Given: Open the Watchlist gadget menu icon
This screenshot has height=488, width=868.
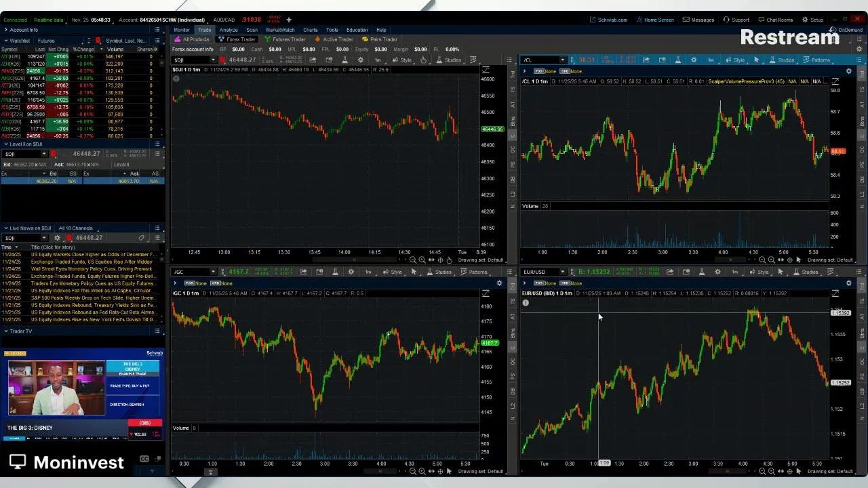Looking at the screenshot, I should click(x=157, y=41).
